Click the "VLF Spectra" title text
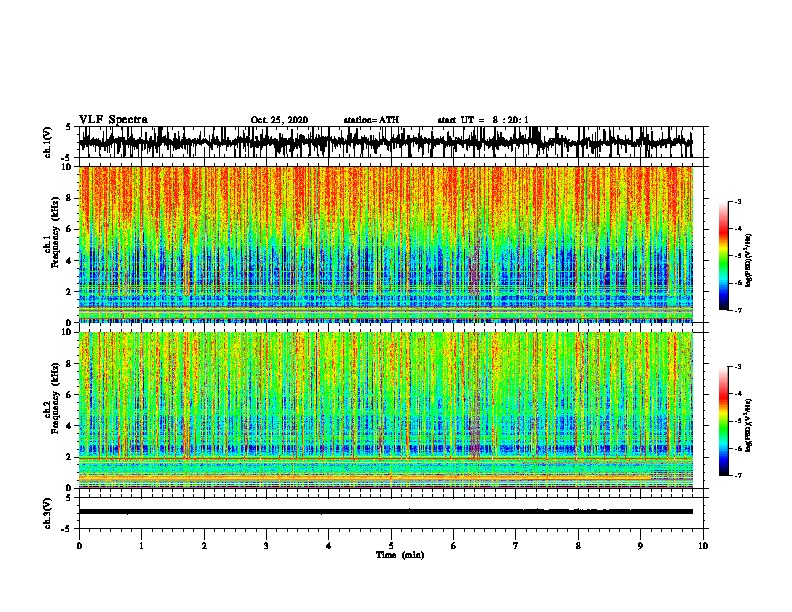This screenshot has height=612, width=792. point(113,120)
